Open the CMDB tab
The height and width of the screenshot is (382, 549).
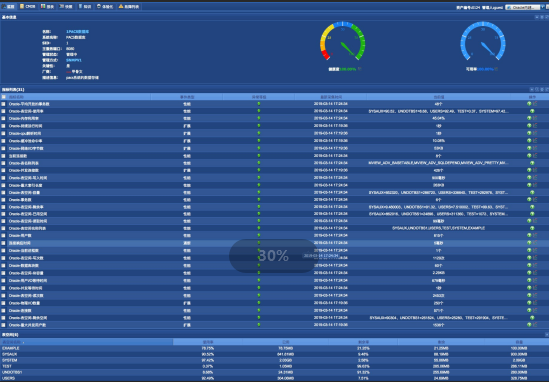28,6
